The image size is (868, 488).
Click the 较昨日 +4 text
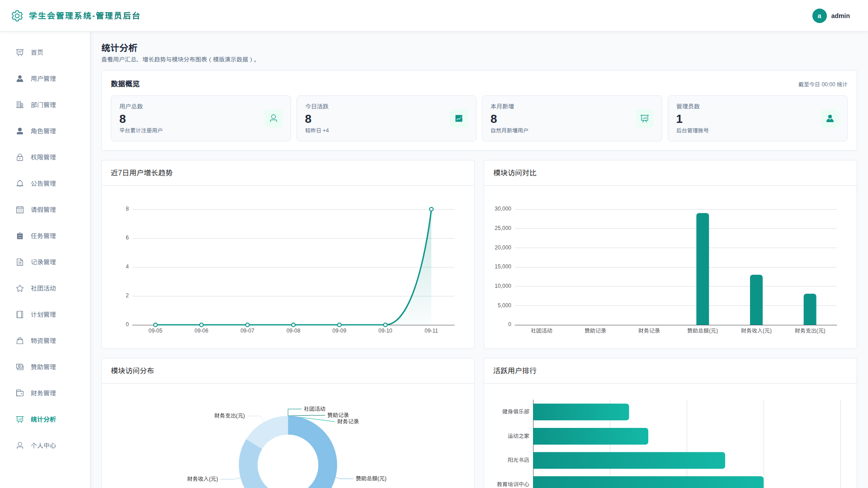click(317, 131)
